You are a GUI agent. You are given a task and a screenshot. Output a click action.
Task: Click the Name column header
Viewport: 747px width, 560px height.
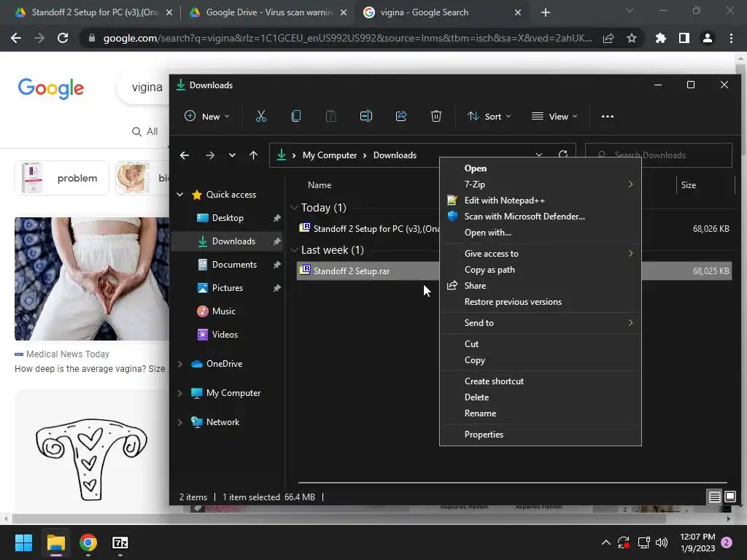click(x=320, y=184)
